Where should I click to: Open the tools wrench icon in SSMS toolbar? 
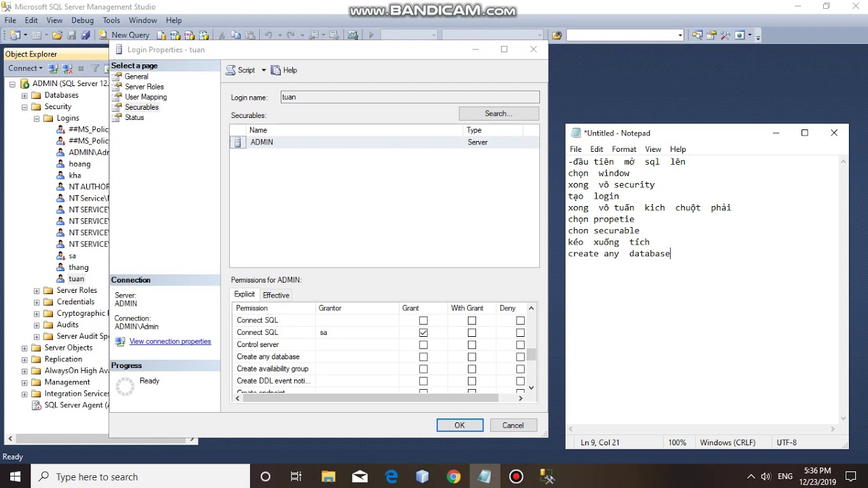click(725, 35)
